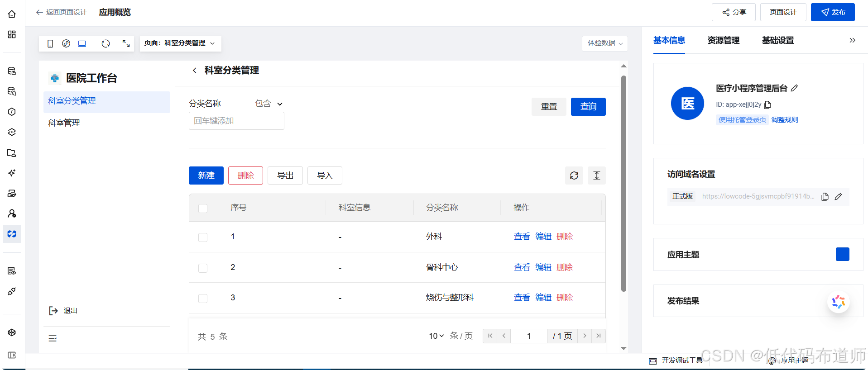
Task: Open the sparkle AI icon in sidebar
Action: (x=12, y=173)
